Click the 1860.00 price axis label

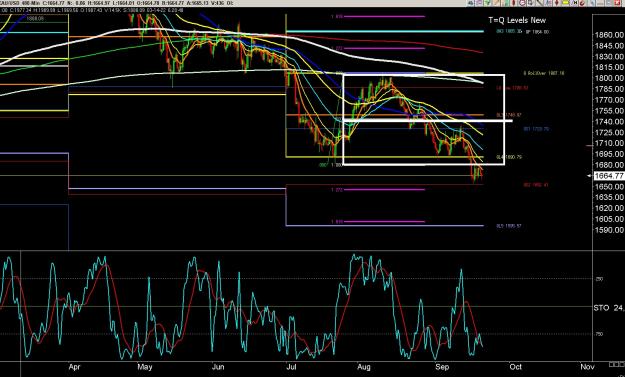pos(609,35)
